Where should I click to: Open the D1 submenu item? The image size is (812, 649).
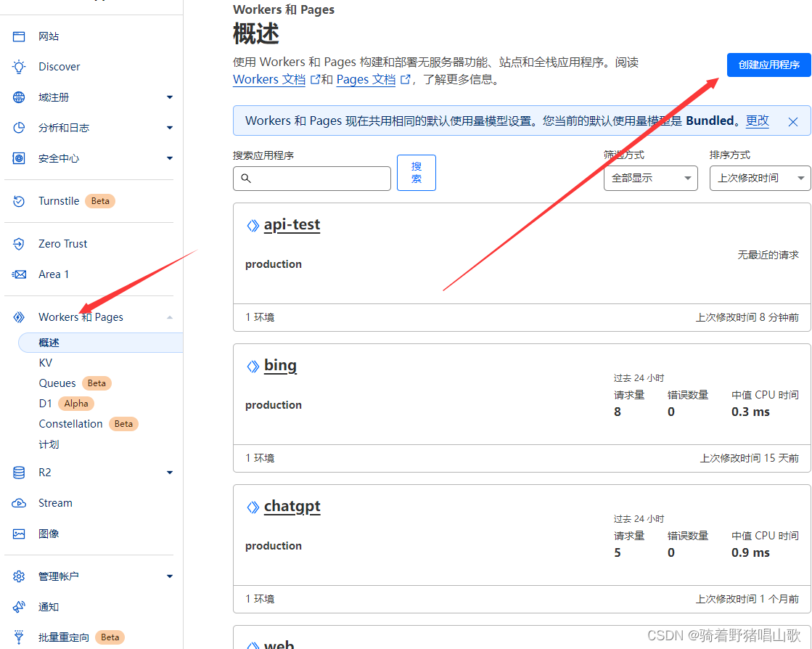pos(45,404)
